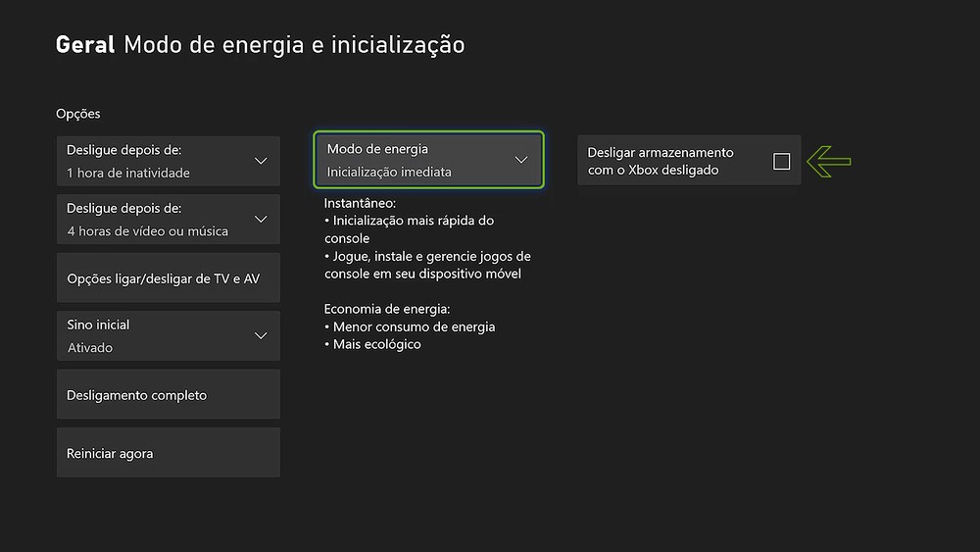Click the "Economia de energia:" description heading

[x=387, y=309]
